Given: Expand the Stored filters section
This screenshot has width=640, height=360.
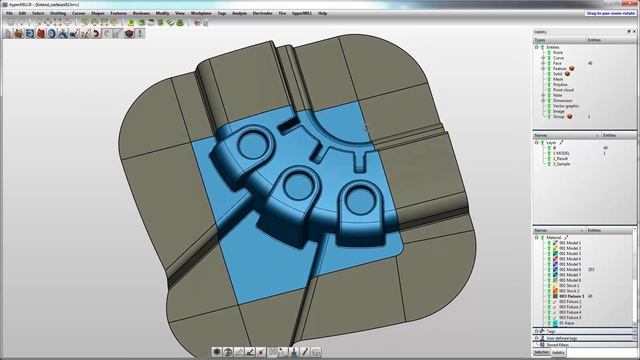Looking at the screenshot, I should point(537,345).
